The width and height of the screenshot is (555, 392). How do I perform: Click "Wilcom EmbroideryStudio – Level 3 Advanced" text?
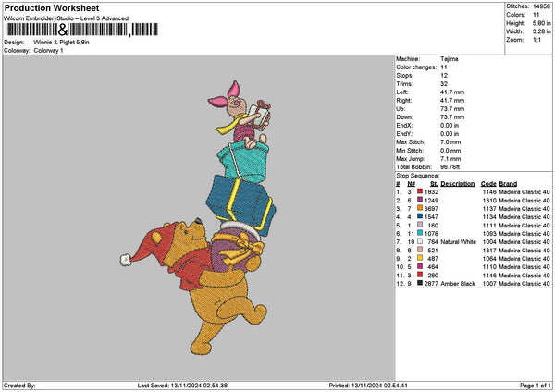click(x=67, y=18)
